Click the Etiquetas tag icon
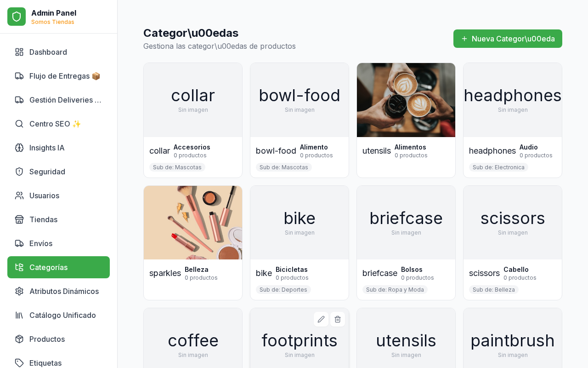Viewport: 588px width, 368px height. tap(19, 363)
